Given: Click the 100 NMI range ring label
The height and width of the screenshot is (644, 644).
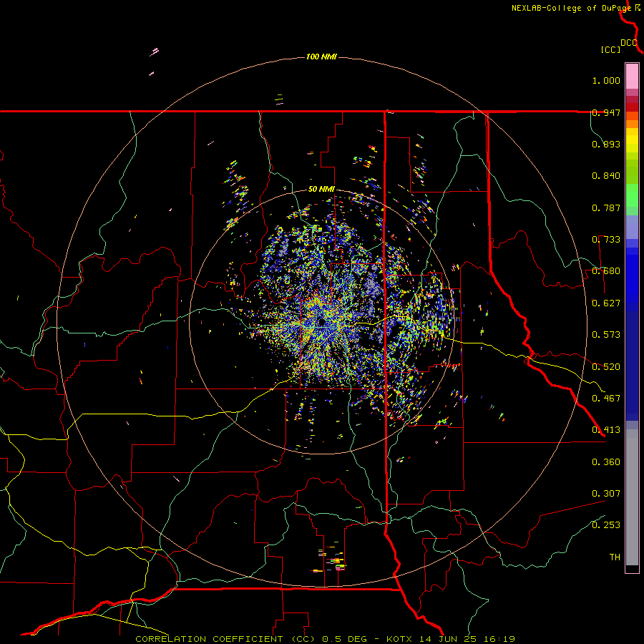Looking at the screenshot, I should click(321, 57).
